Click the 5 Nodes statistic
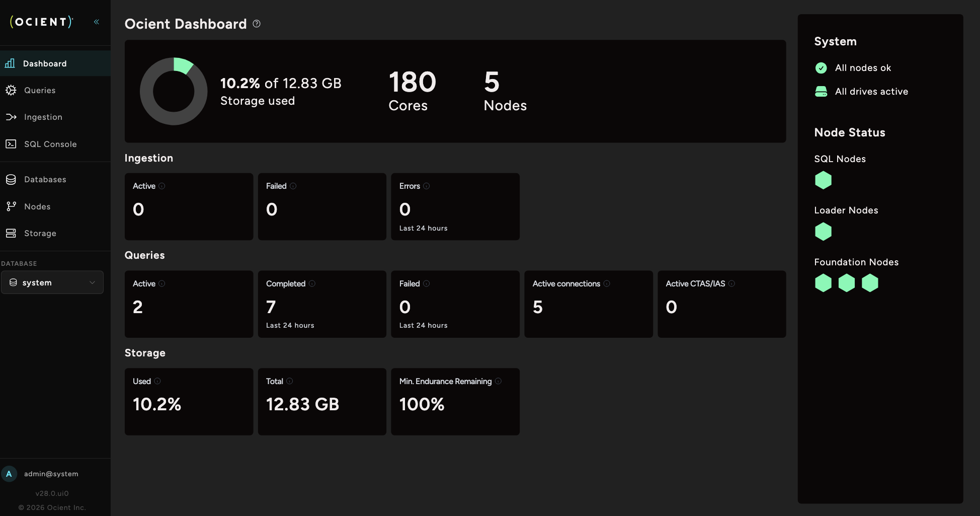The width and height of the screenshot is (980, 516). [505, 91]
